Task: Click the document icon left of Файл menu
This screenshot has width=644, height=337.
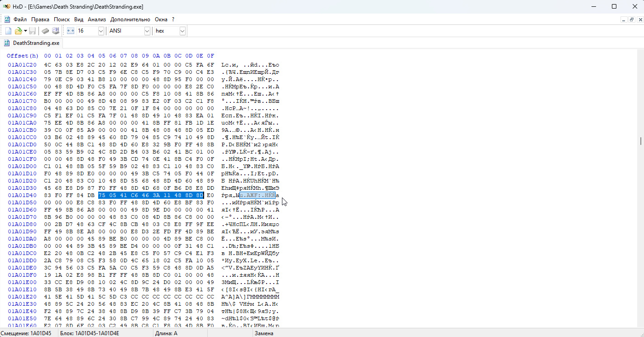Action: point(7,19)
